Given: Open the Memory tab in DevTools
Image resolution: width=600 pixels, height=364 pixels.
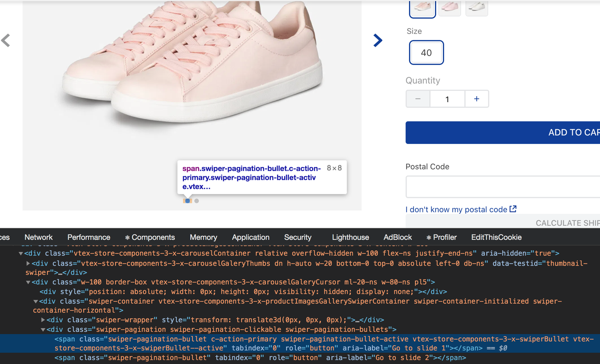Looking at the screenshot, I should [203, 237].
